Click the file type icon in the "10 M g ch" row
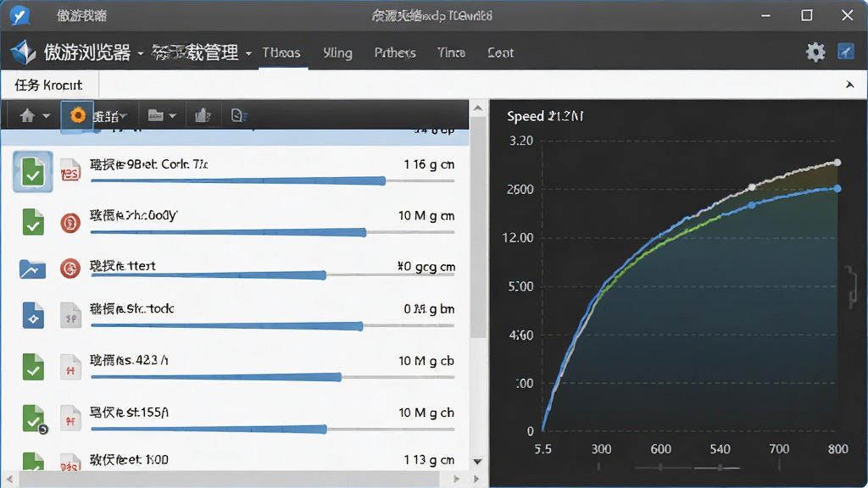868x488 pixels. click(x=71, y=419)
